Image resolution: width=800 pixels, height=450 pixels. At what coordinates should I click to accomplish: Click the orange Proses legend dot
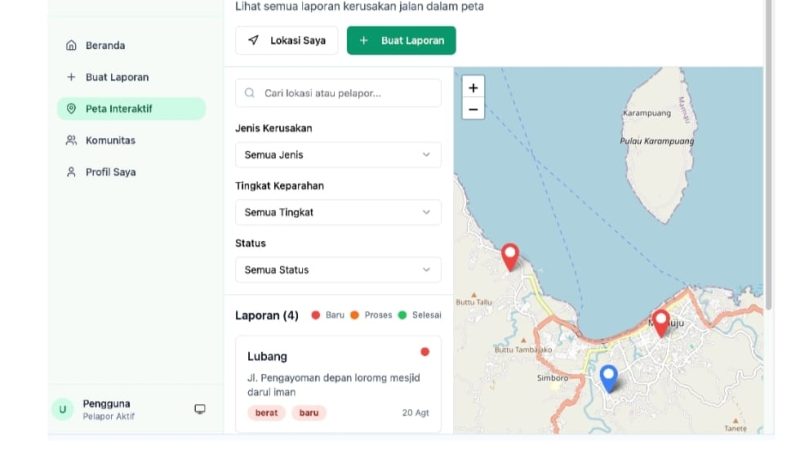click(x=355, y=315)
